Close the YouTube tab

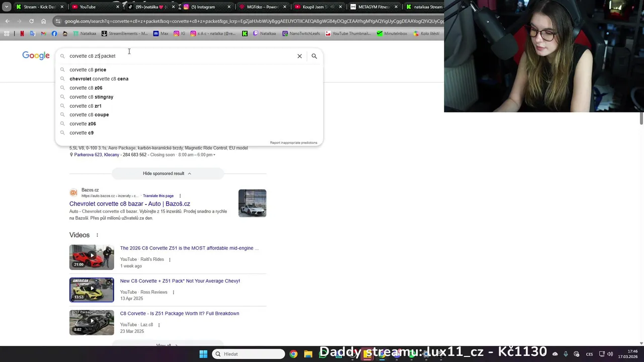point(117,7)
